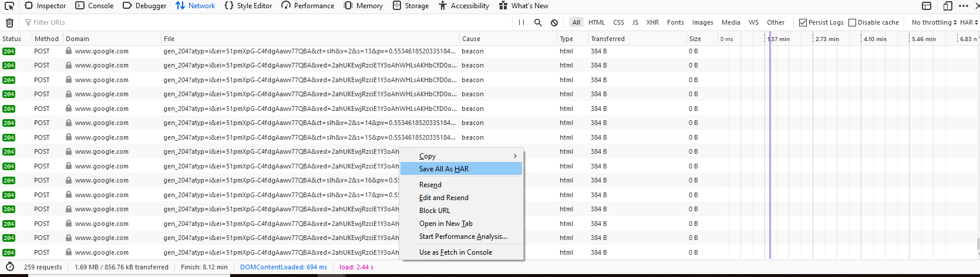
Task: Pause network recording
Action: [521, 23]
